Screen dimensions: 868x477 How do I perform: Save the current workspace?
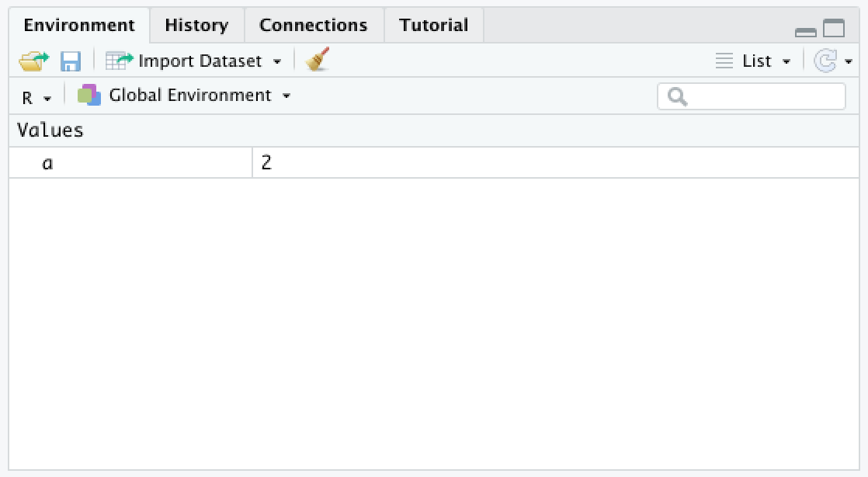coord(71,61)
